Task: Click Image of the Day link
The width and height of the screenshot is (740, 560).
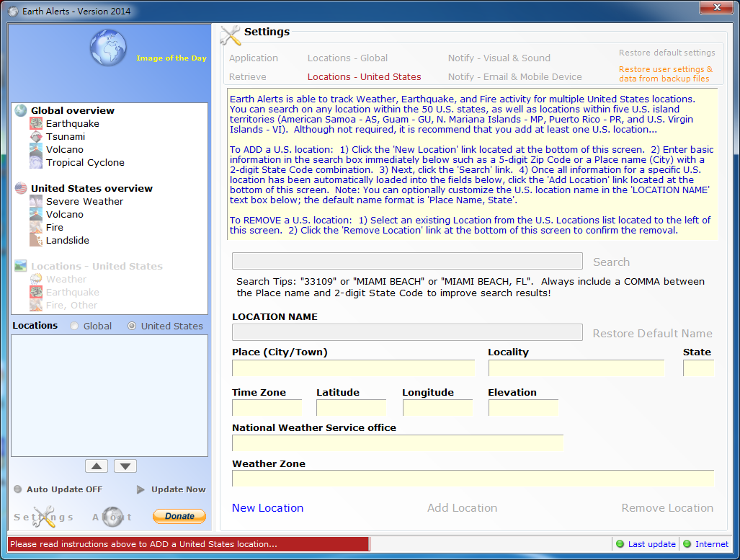Action: pyautogui.click(x=171, y=58)
